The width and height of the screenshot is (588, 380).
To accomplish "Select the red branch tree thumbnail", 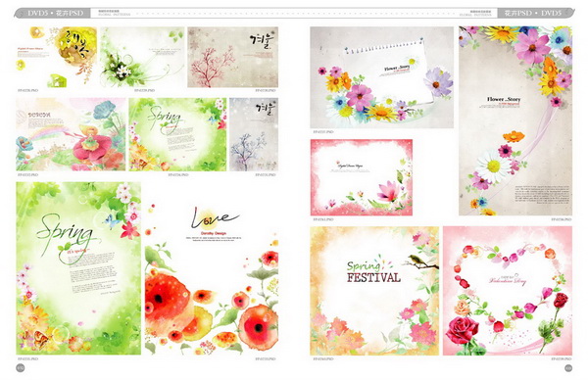I will [233, 57].
